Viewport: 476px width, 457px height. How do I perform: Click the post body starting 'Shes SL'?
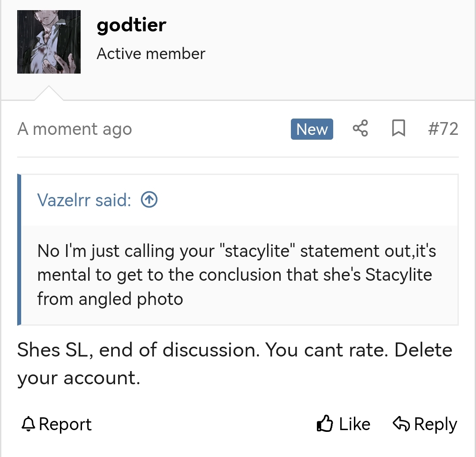(x=234, y=364)
